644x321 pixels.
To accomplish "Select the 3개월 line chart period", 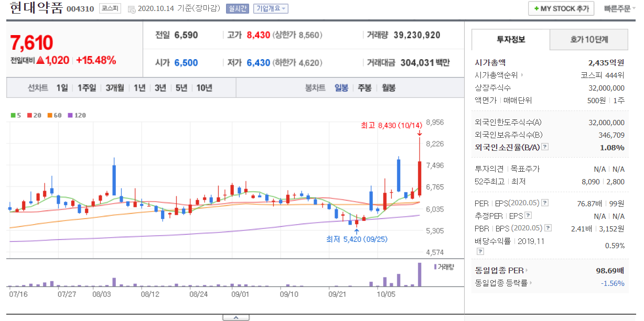I will 115,88.
